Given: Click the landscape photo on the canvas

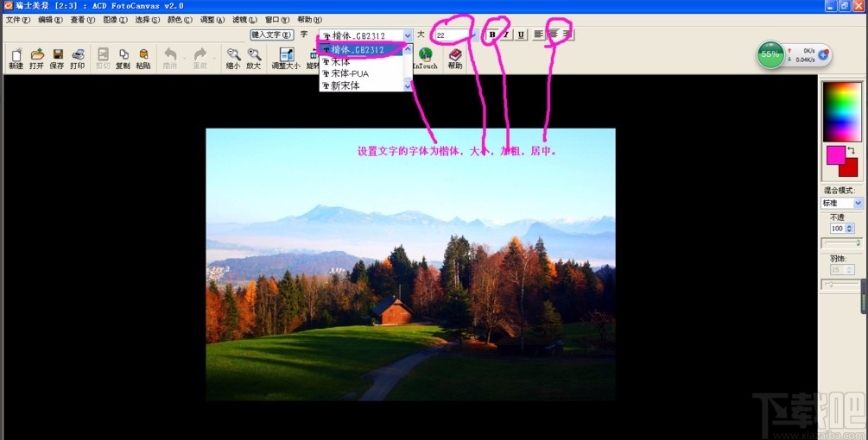Looking at the screenshot, I should coord(410,264).
